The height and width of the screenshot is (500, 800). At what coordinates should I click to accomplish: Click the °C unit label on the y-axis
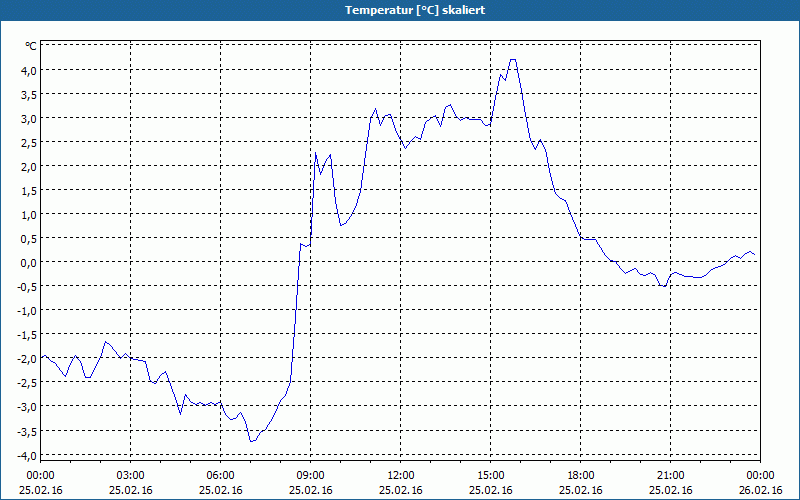[31, 46]
